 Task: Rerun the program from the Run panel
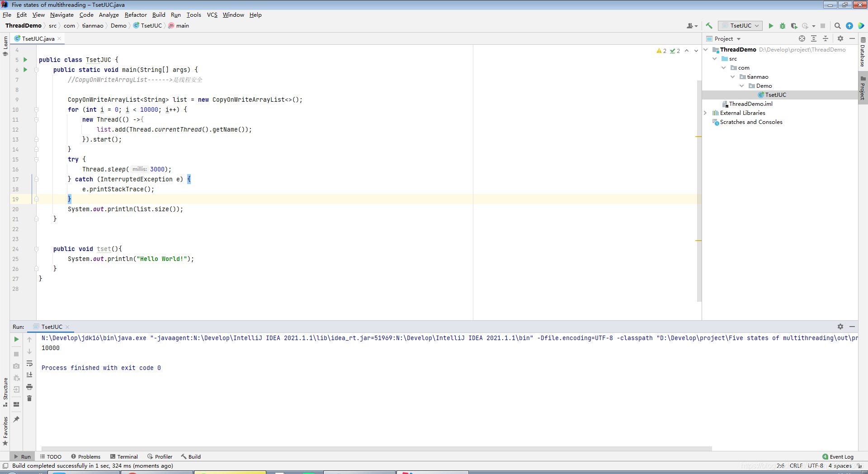point(16,339)
